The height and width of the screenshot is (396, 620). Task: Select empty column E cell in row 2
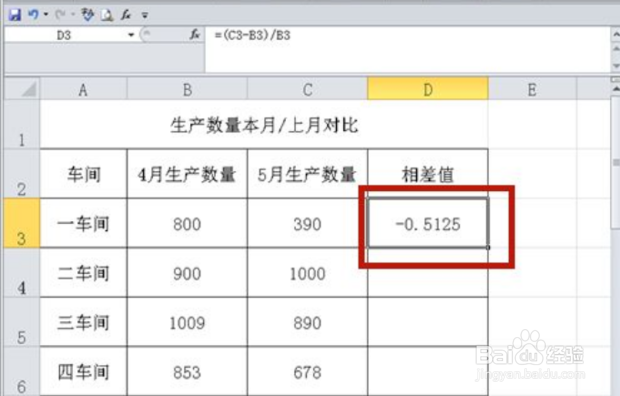tap(532, 174)
